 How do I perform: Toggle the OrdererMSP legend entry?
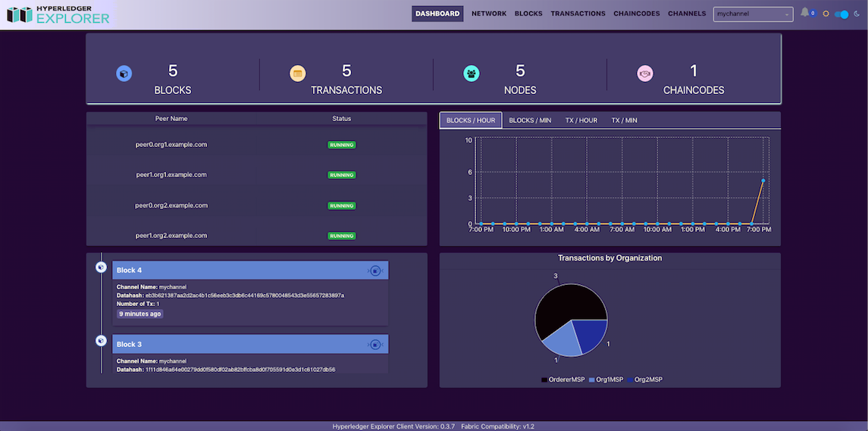562,379
